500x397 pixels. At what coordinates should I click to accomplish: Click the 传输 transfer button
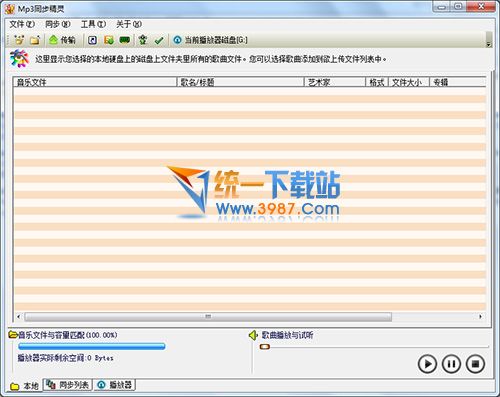(62, 40)
